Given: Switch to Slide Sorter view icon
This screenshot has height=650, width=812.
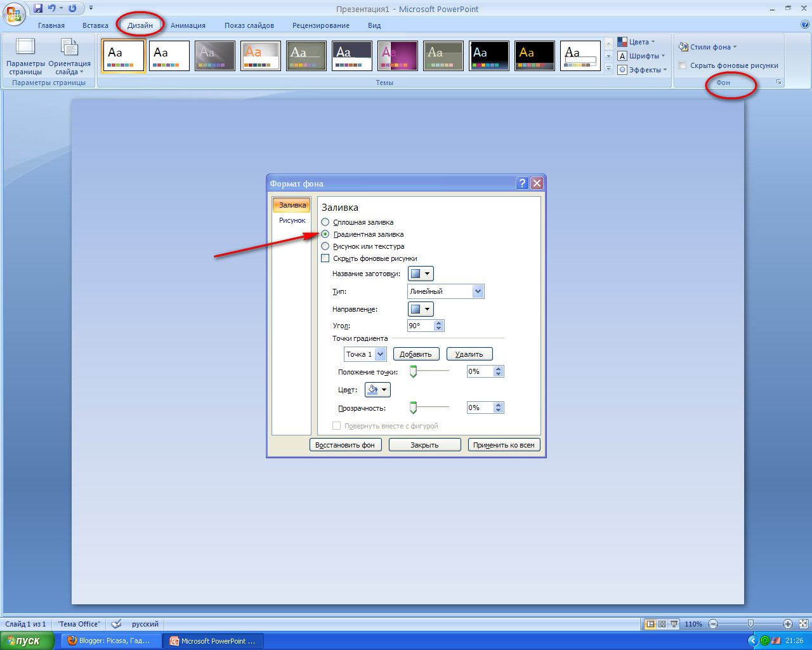Looking at the screenshot, I should [x=662, y=624].
